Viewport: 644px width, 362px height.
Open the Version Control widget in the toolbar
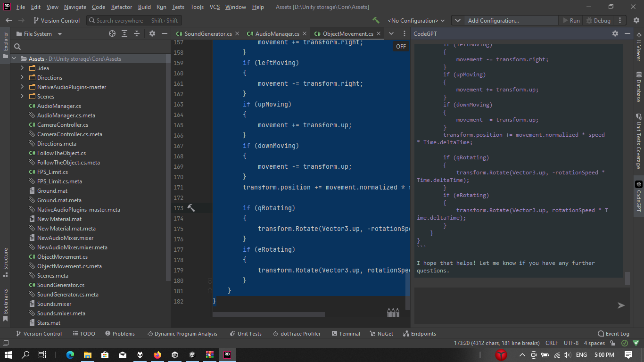(57, 21)
